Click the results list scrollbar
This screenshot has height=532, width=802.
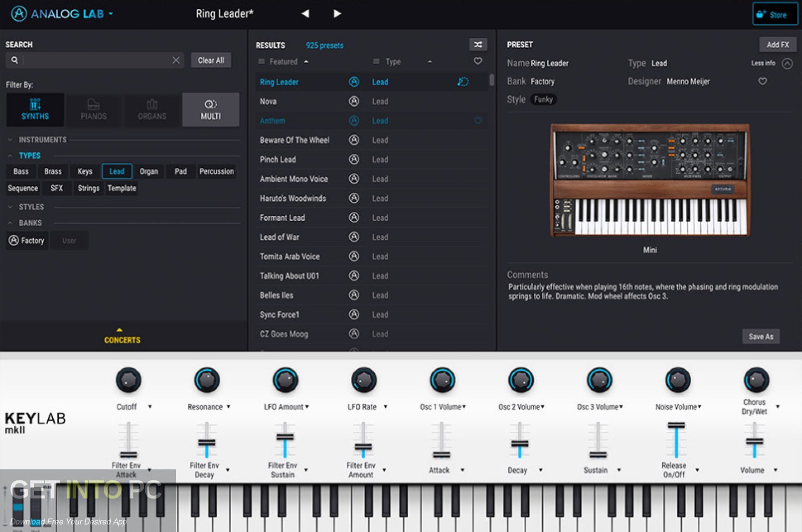pyautogui.click(x=492, y=80)
